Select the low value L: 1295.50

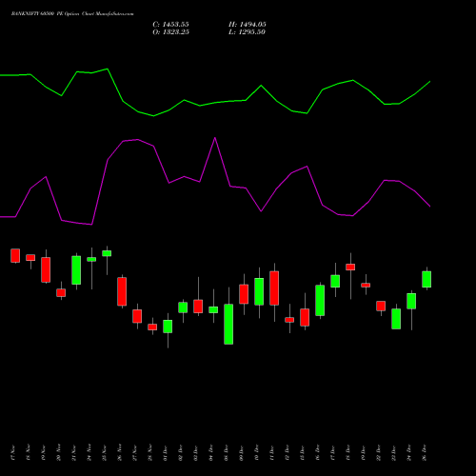pos(247,31)
